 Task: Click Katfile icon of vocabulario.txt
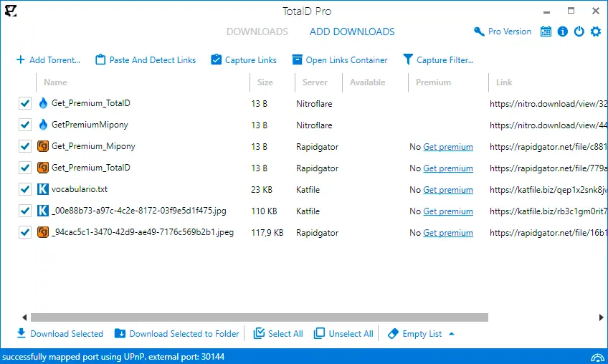(x=42, y=189)
